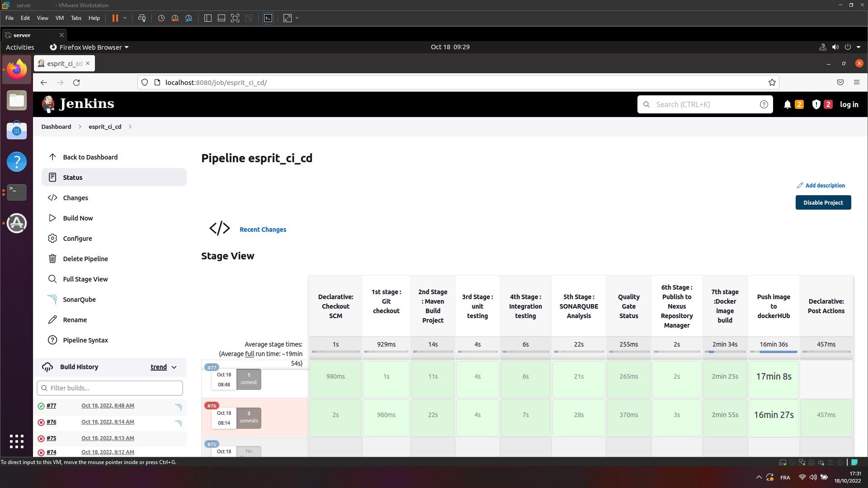
Task: Open the VM menu in VMware
Action: click(59, 18)
